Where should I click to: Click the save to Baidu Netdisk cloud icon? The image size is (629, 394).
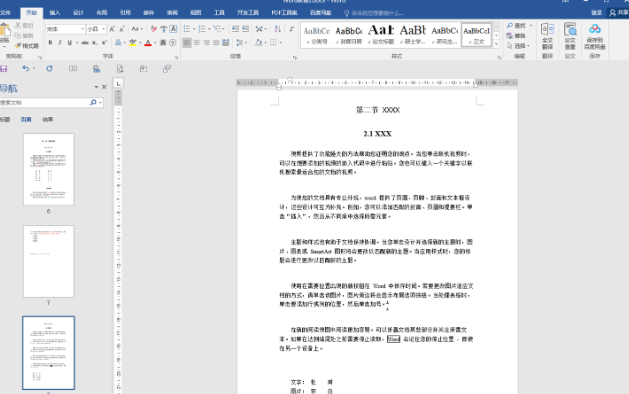point(595,36)
